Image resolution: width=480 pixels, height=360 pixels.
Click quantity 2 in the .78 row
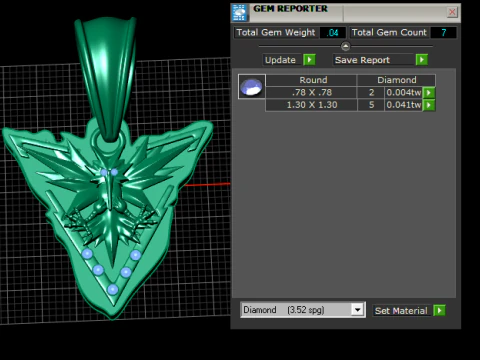(371, 93)
